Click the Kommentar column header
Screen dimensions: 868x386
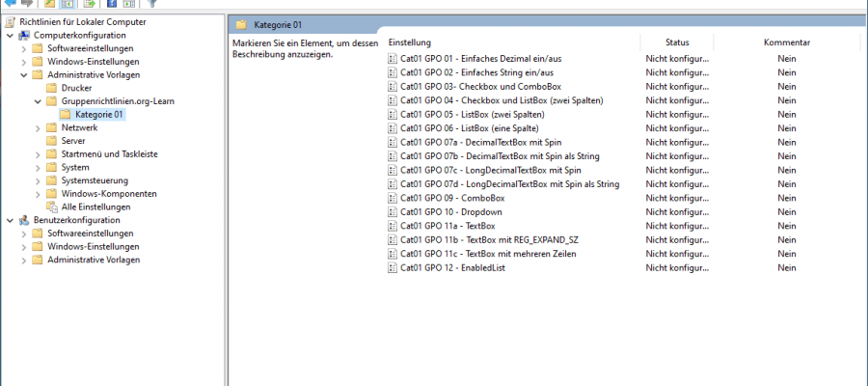pos(786,42)
